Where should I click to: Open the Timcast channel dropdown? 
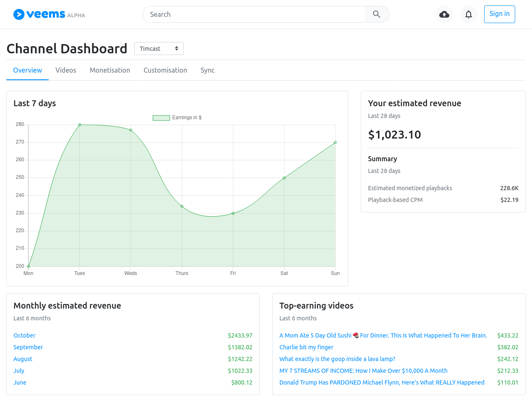pyautogui.click(x=159, y=49)
